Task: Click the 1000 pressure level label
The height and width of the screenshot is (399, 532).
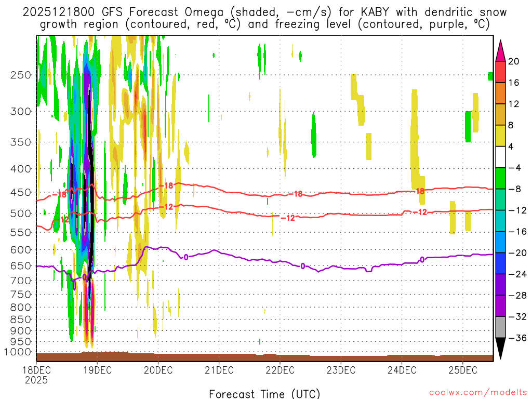Action: (x=18, y=352)
